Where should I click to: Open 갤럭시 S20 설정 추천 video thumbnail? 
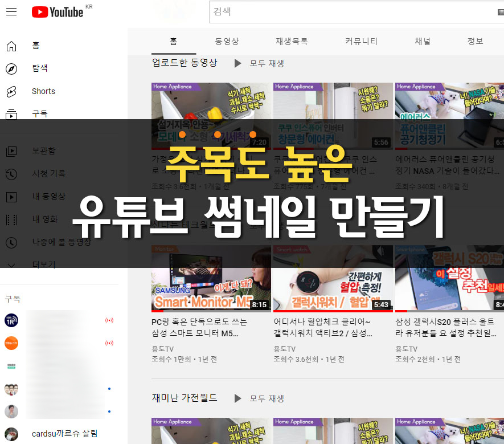449,279
